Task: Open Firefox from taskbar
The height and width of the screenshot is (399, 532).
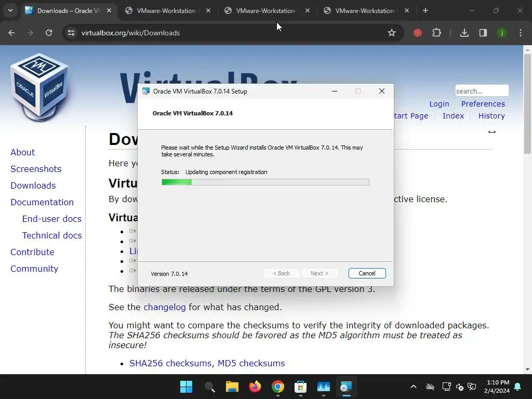Action: tap(255, 387)
